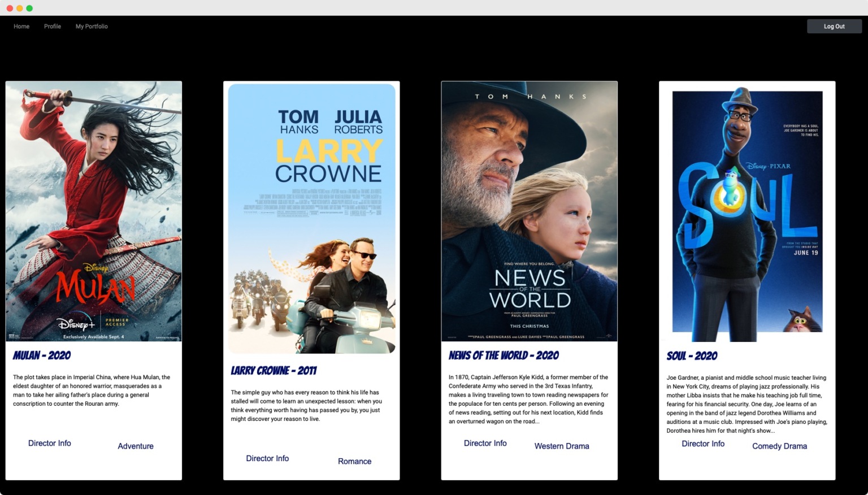This screenshot has height=495, width=868.
Task: View Director Info for News of the World
Action: pos(485,444)
